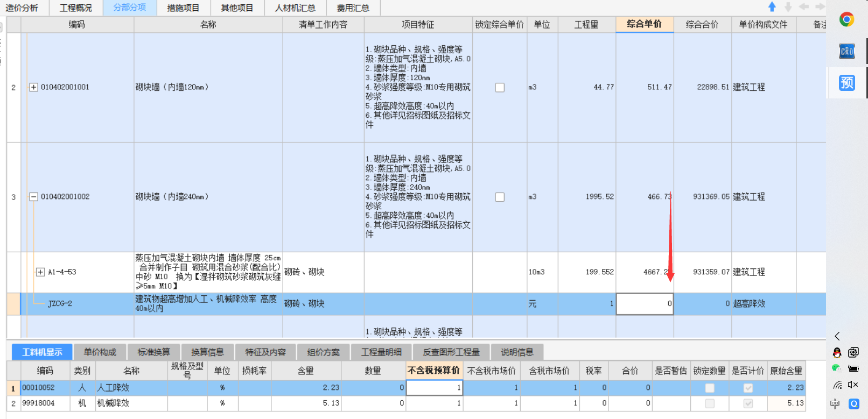Click the 单价构成文件 column header
The width and height of the screenshot is (868, 419).
pyautogui.click(x=764, y=25)
